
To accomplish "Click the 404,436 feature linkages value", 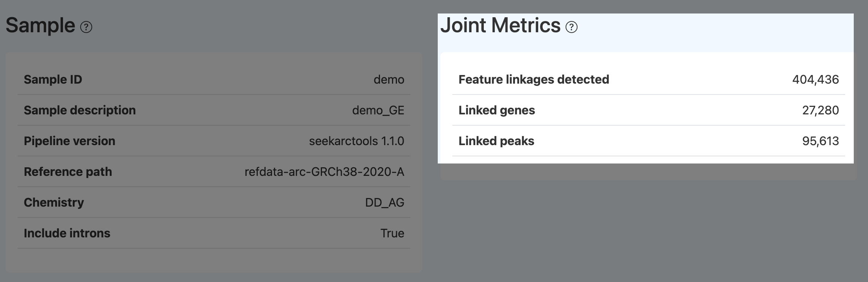I will 816,79.
